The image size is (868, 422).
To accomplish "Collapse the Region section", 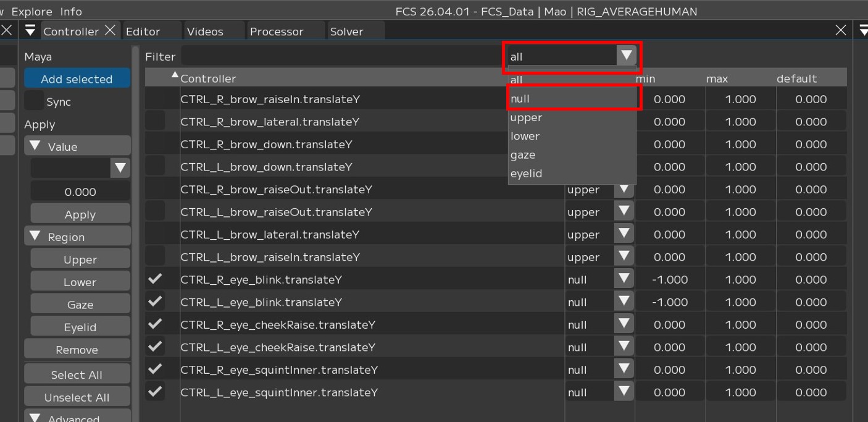I will [36, 237].
